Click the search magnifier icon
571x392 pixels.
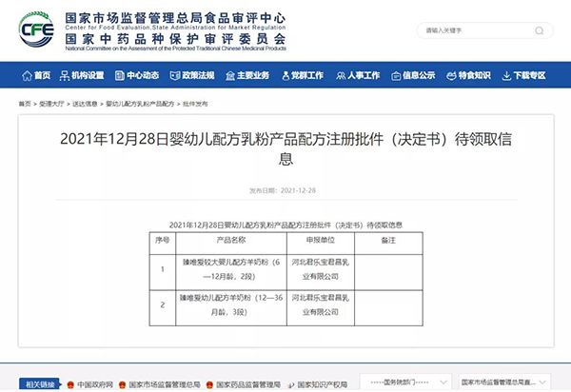540,31
